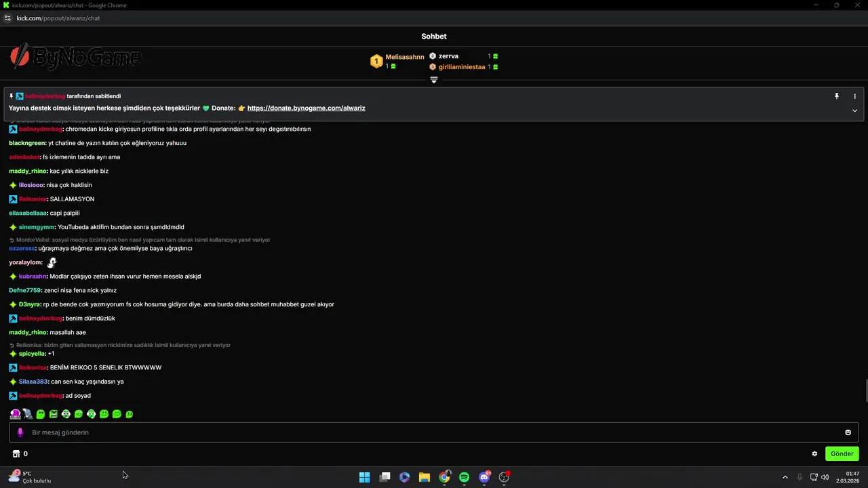Click username Defne7759

click(24, 291)
